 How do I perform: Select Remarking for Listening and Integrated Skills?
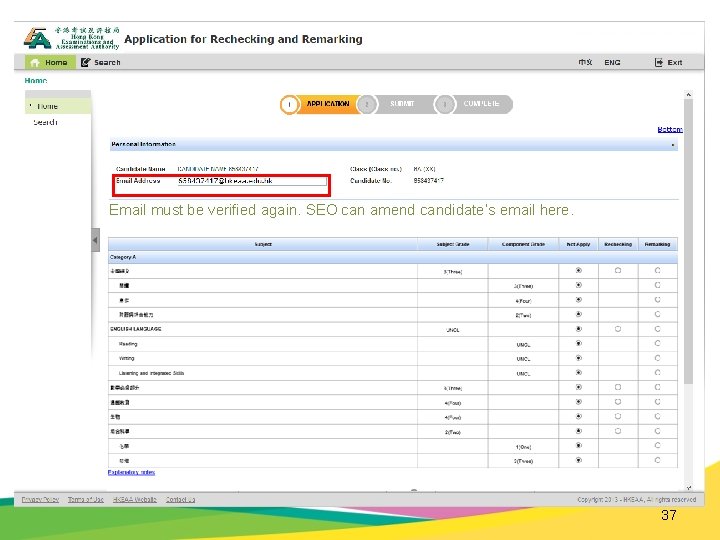[x=658, y=372]
